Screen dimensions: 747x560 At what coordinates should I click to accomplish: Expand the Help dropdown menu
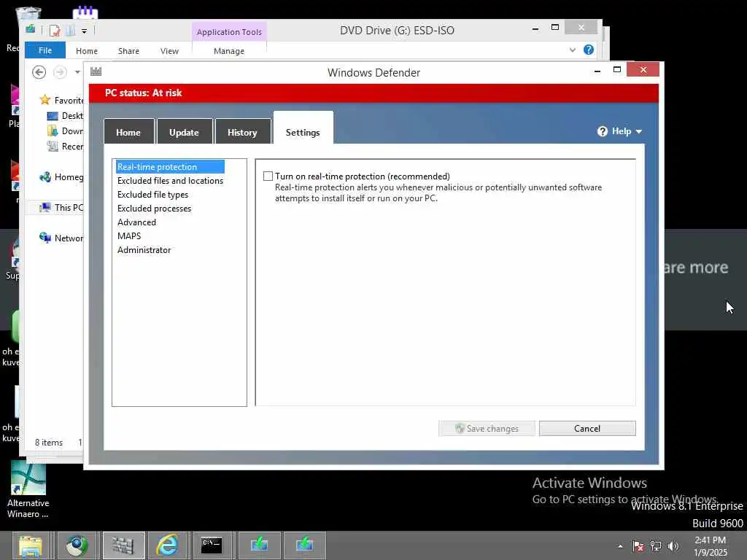(x=625, y=131)
